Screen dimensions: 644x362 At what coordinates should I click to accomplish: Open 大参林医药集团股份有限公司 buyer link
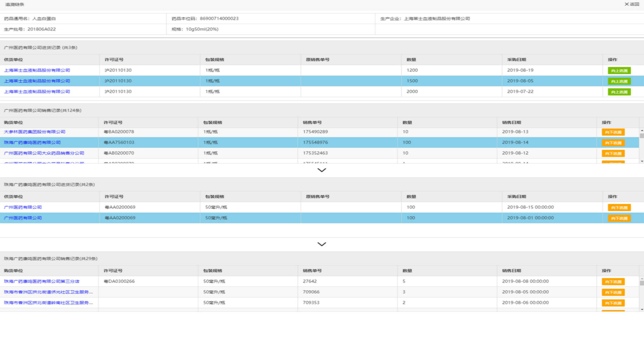point(35,132)
